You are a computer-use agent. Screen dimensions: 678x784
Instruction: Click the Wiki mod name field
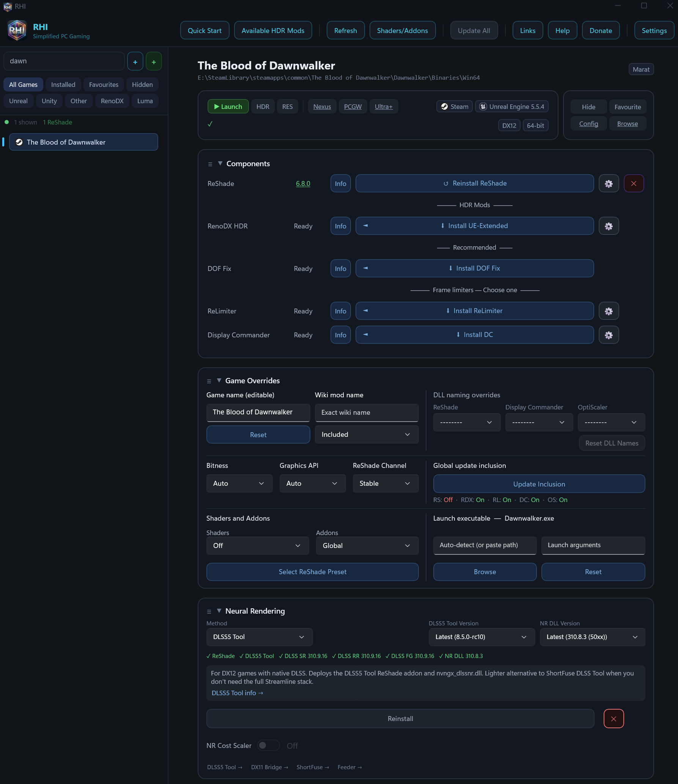pos(367,412)
